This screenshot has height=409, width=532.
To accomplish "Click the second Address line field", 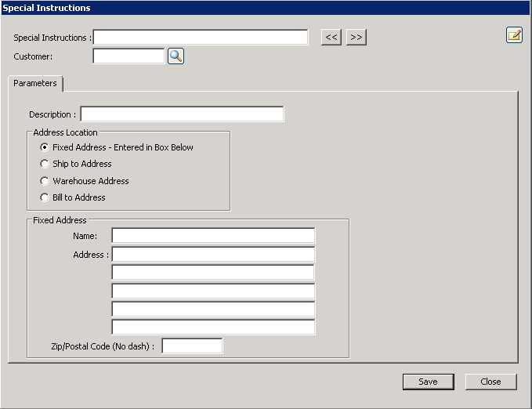I will tap(213, 273).
